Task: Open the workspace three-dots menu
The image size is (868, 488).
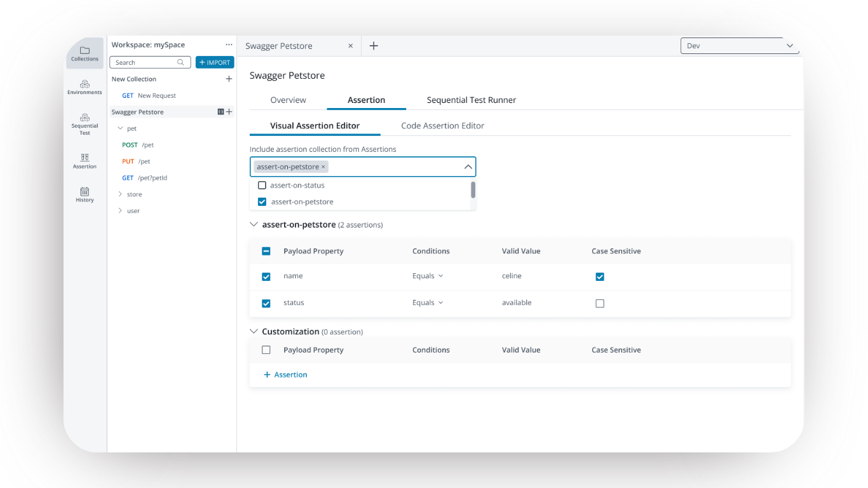Action: coord(229,45)
